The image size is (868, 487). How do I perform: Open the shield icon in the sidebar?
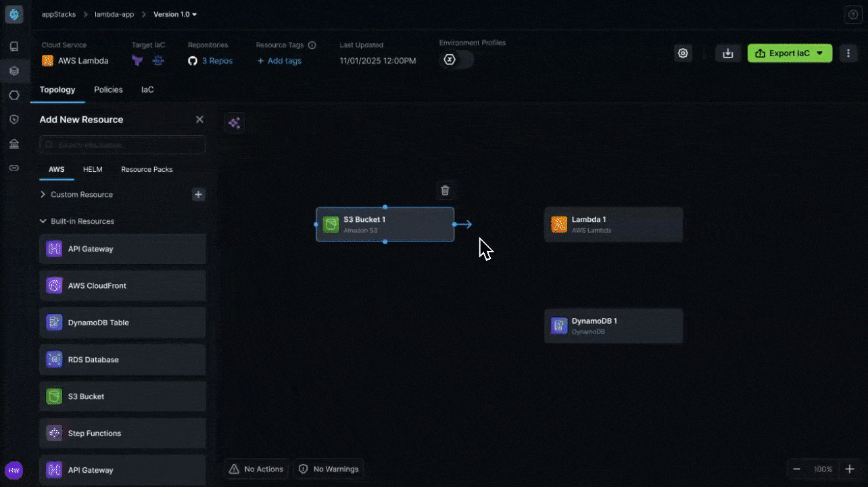tap(14, 119)
